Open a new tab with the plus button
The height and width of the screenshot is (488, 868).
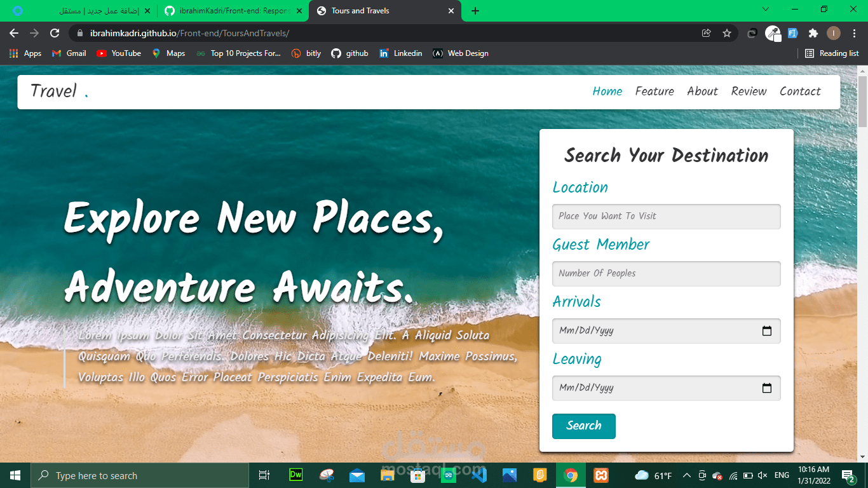click(475, 11)
